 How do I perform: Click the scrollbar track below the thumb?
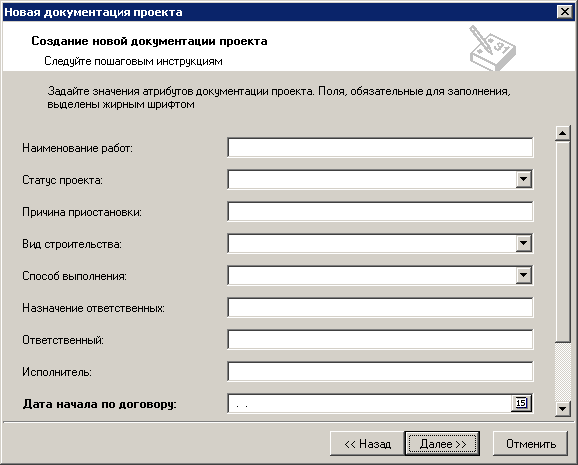[563, 371]
